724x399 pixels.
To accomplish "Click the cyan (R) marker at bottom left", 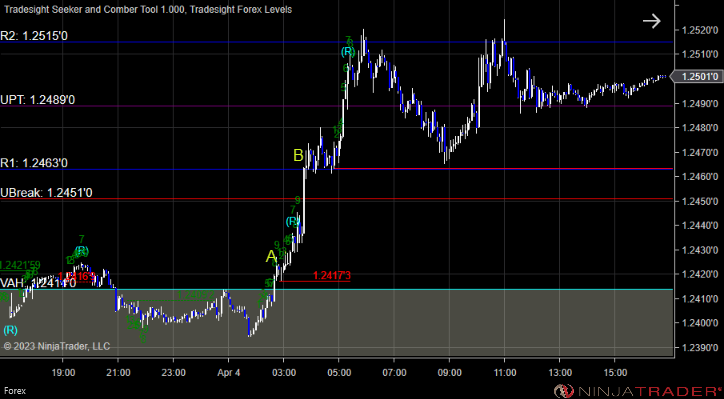I will pos(11,330).
